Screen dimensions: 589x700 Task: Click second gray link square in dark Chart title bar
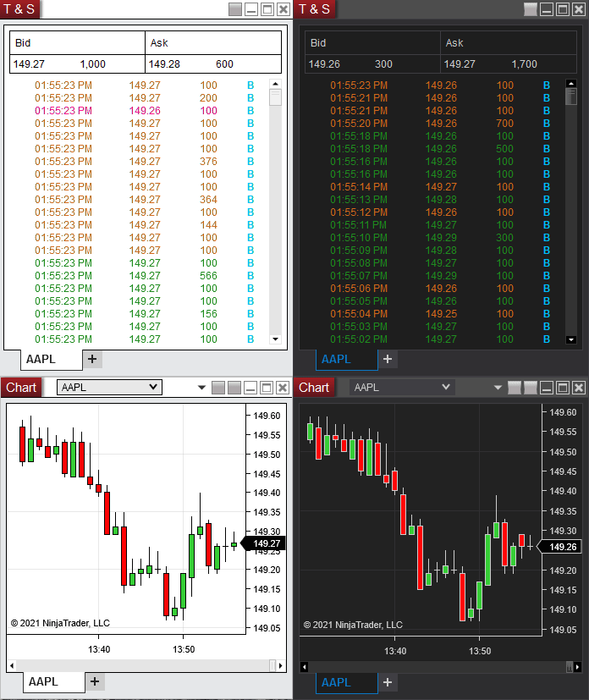tap(531, 388)
